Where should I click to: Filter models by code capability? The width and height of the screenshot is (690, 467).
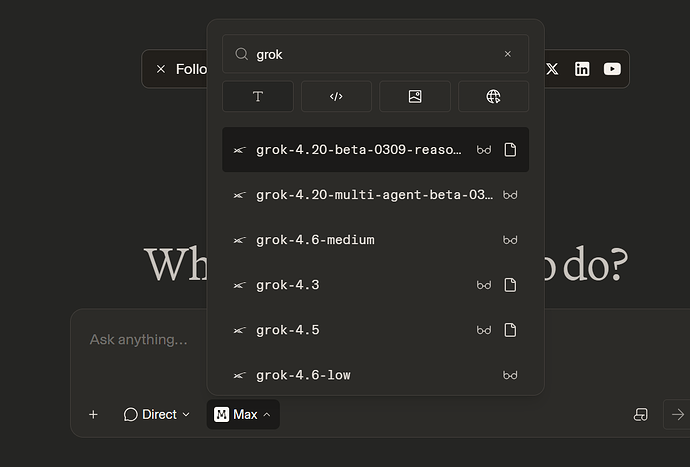(x=336, y=96)
